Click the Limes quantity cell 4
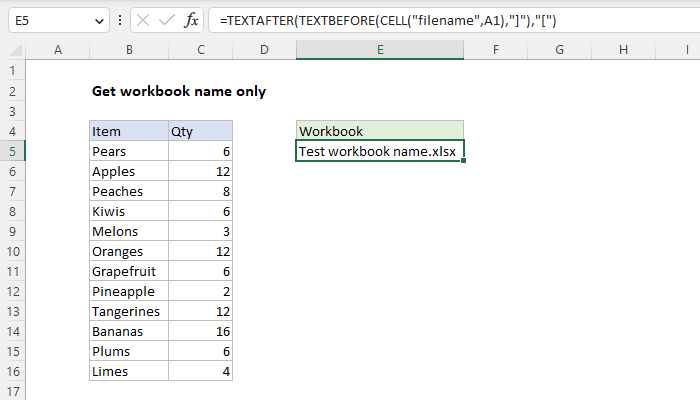 200,371
